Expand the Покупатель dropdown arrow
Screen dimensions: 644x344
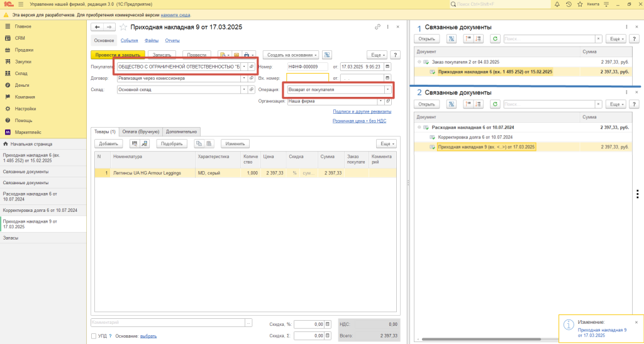(x=245, y=67)
